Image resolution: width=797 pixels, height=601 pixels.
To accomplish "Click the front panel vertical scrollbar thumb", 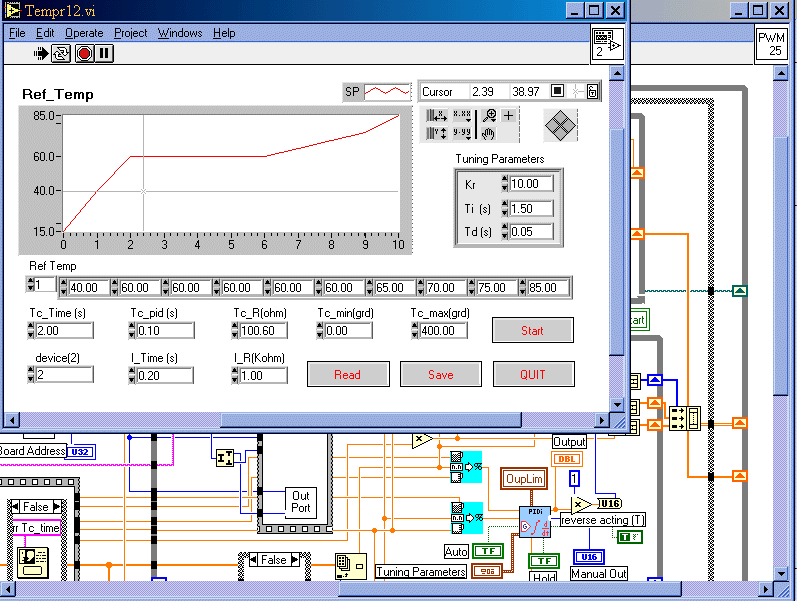I will point(616,242).
